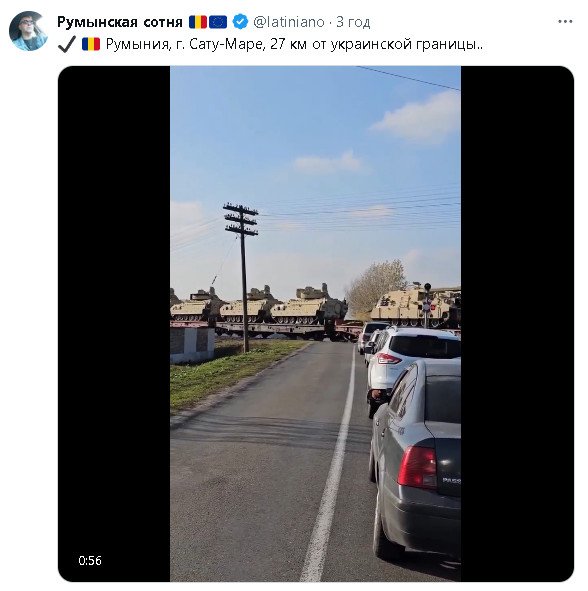Open the three-dot more options menu
This screenshot has height=591, width=588.
565,22
